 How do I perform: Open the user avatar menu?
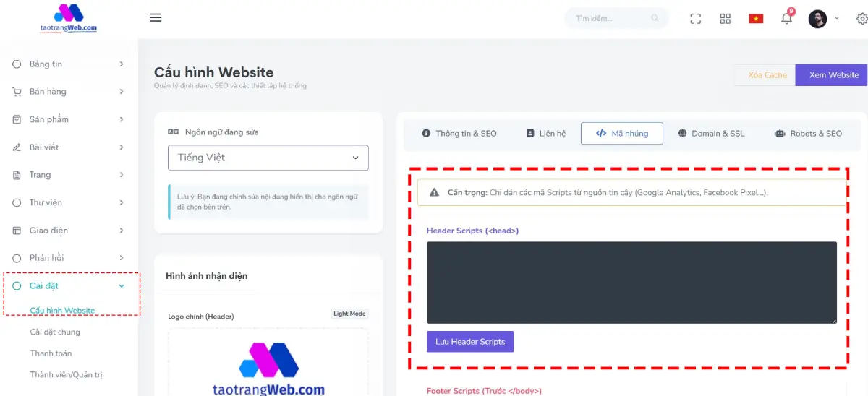(x=817, y=19)
